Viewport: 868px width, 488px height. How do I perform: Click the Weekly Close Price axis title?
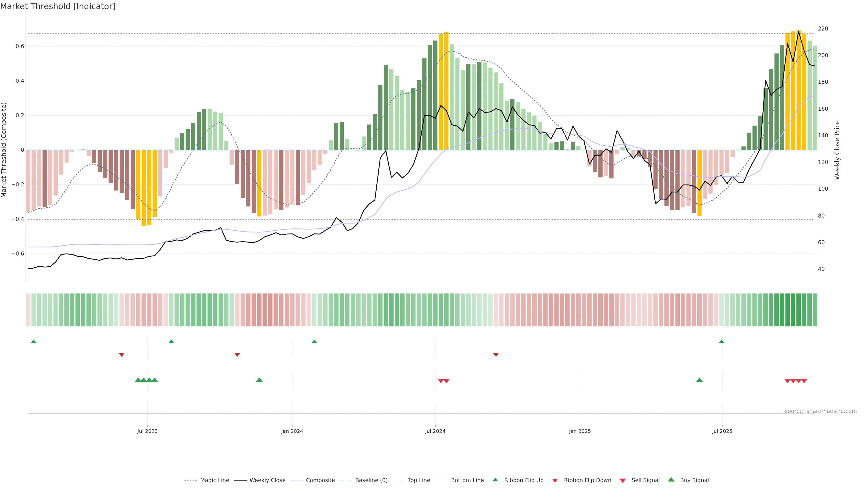(837, 150)
